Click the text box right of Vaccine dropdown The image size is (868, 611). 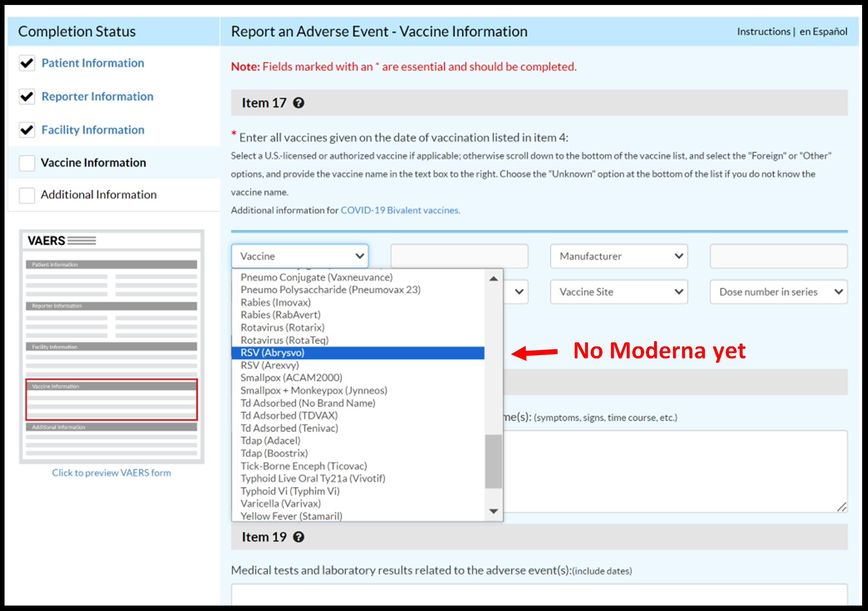[x=459, y=256]
